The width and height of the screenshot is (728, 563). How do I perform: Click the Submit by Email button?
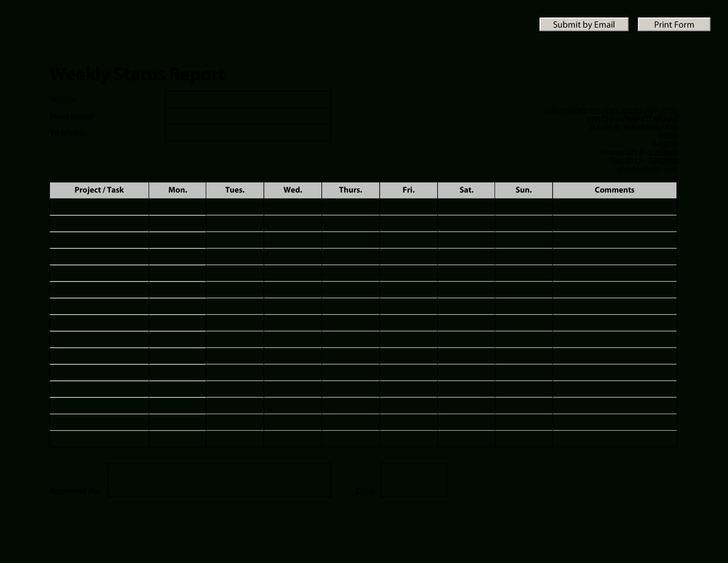coord(583,24)
